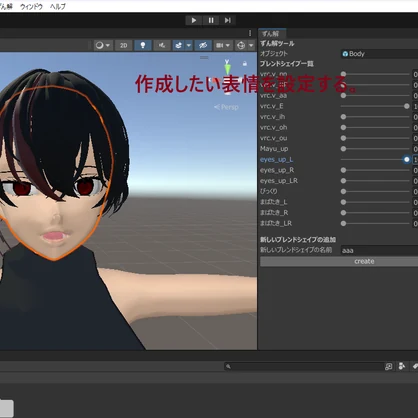
Task: Click the Search by Type icon
Action: [402, 366]
